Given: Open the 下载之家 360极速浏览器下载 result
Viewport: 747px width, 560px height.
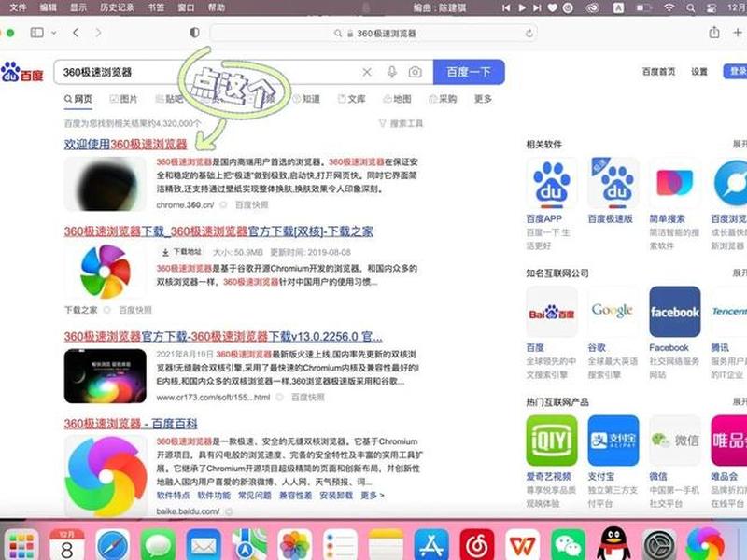Looking at the screenshot, I should coord(218,231).
